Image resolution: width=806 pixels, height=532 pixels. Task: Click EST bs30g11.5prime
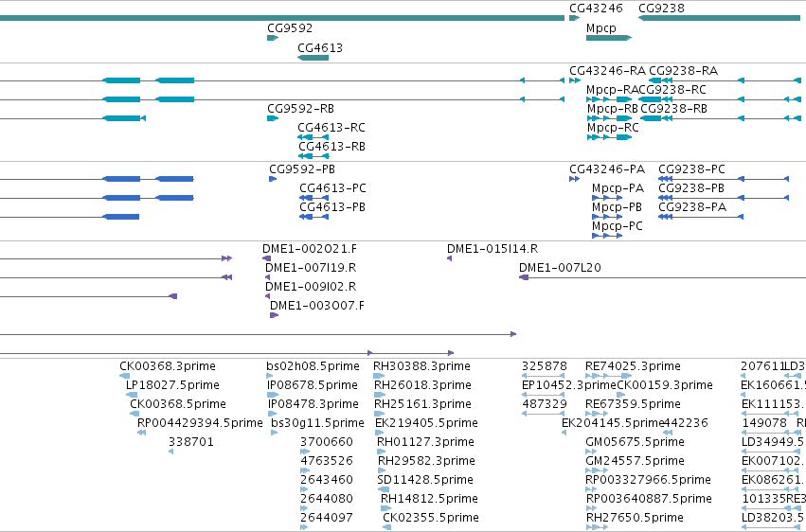coord(317,424)
